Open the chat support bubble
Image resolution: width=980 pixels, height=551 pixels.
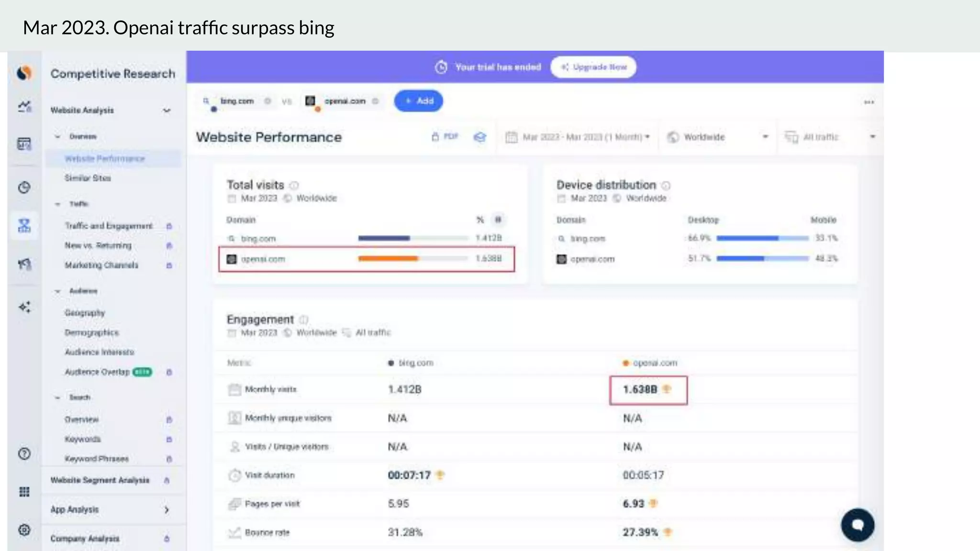click(857, 525)
